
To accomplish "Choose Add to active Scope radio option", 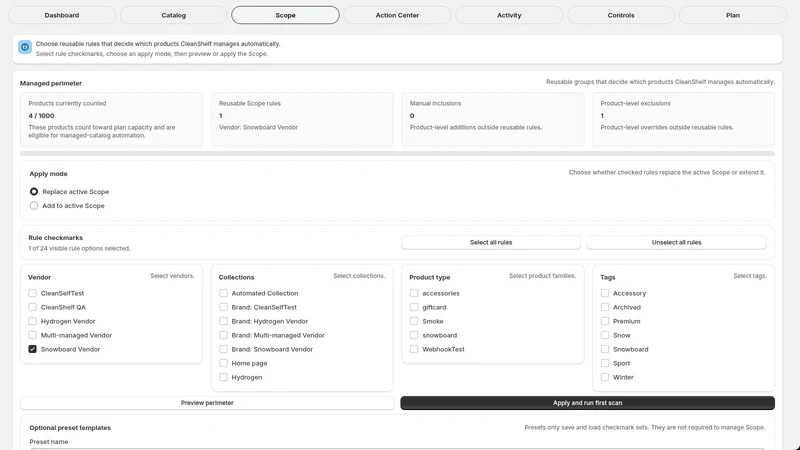I will [x=34, y=206].
